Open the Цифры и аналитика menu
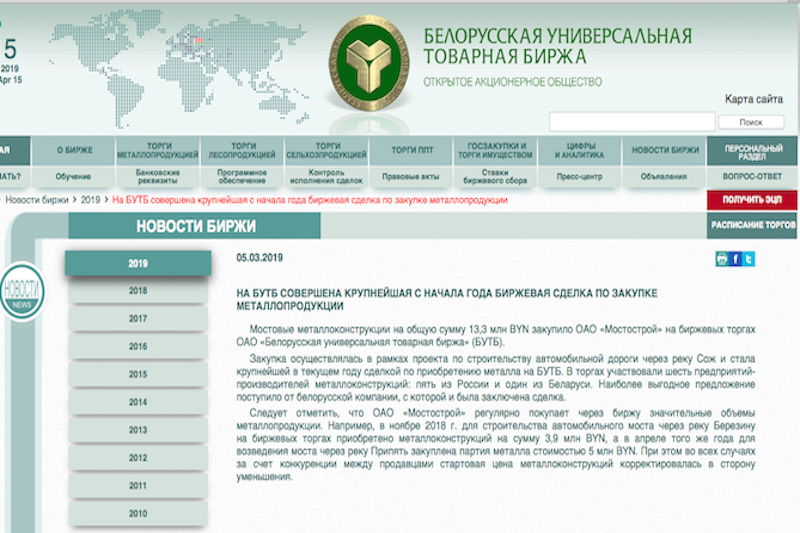800x533 pixels. (579, 150)
